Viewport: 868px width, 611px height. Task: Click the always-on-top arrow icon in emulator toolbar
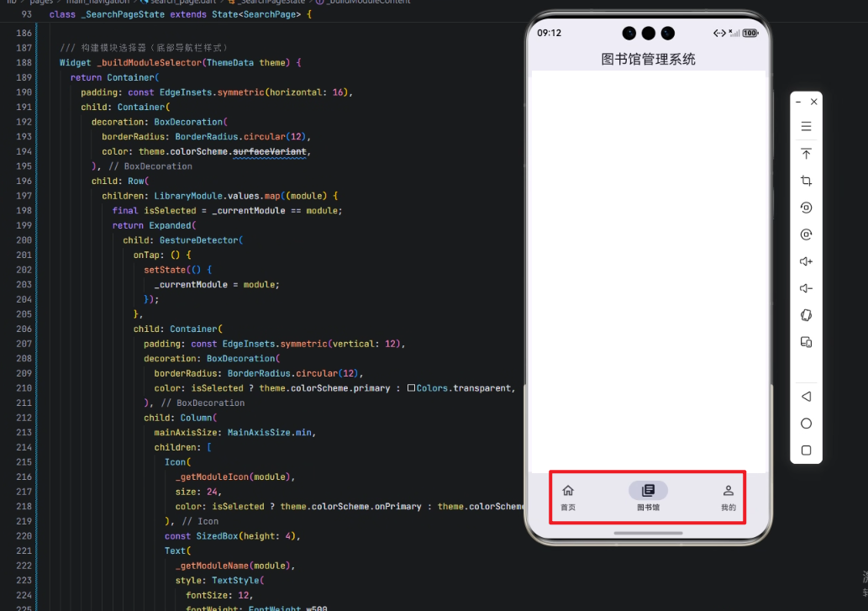806,154
